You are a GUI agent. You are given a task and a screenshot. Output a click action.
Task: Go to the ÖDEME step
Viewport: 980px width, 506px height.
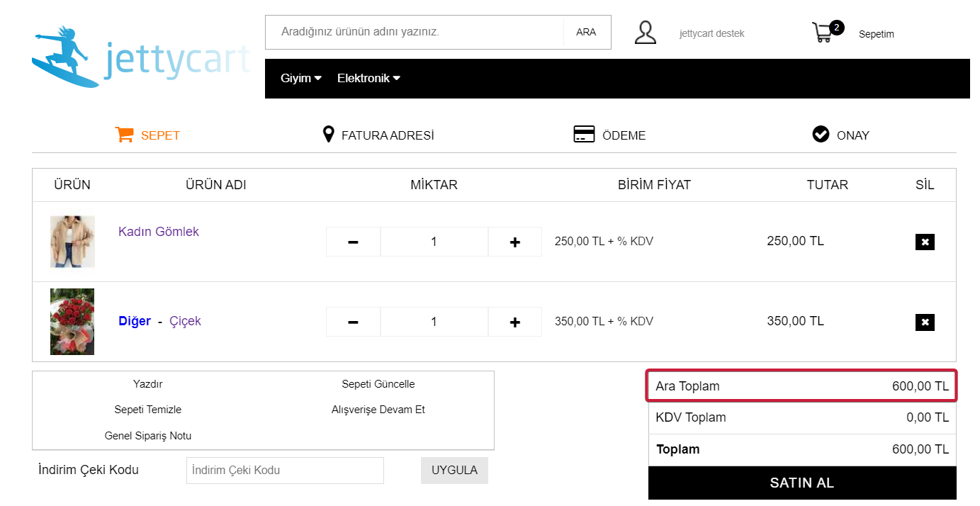(x=624, y=135)
